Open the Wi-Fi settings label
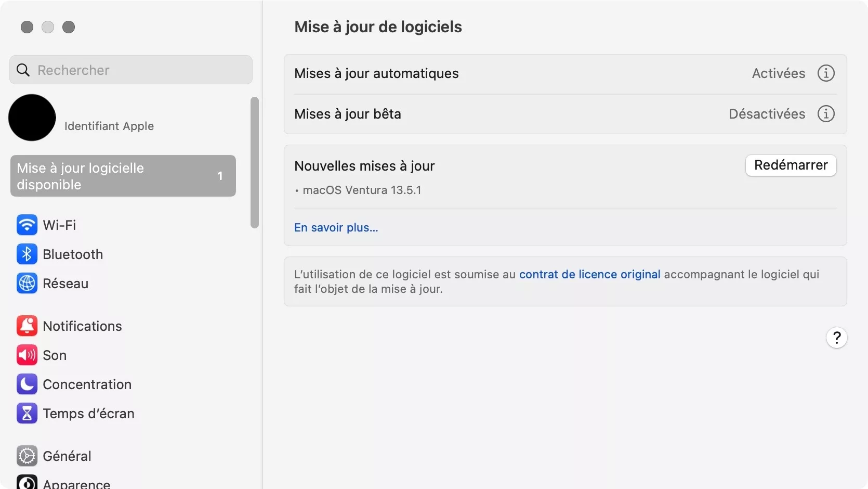 [59, 225]
